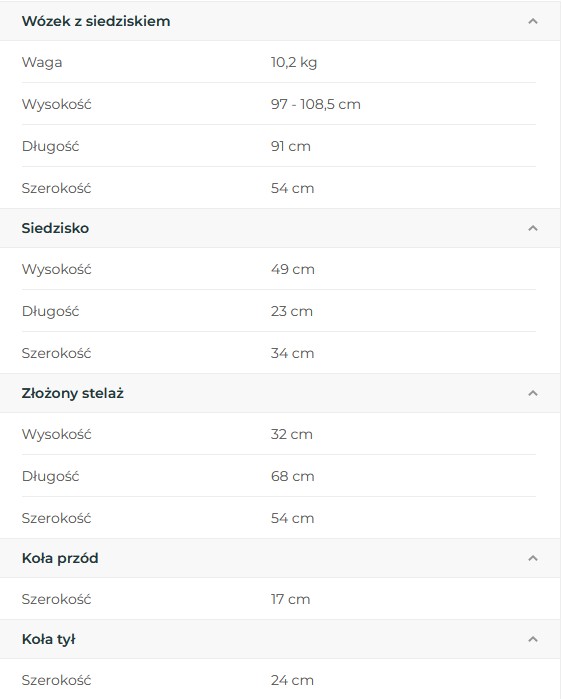The height and width of the screenshot is (699, 562).
Task: Click the Wózek z siedziskiem header title
Action: (x=96, y=21)
